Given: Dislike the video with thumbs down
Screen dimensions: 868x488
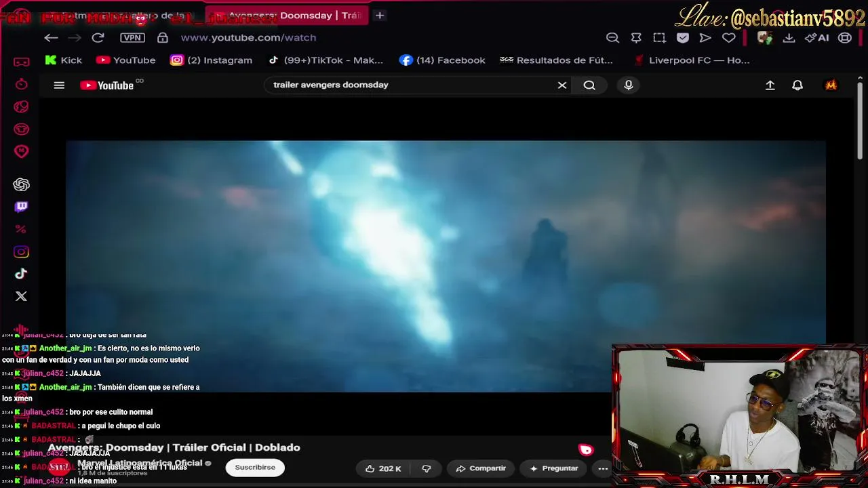Looking at the screenshot, I should tap(427, 468).
